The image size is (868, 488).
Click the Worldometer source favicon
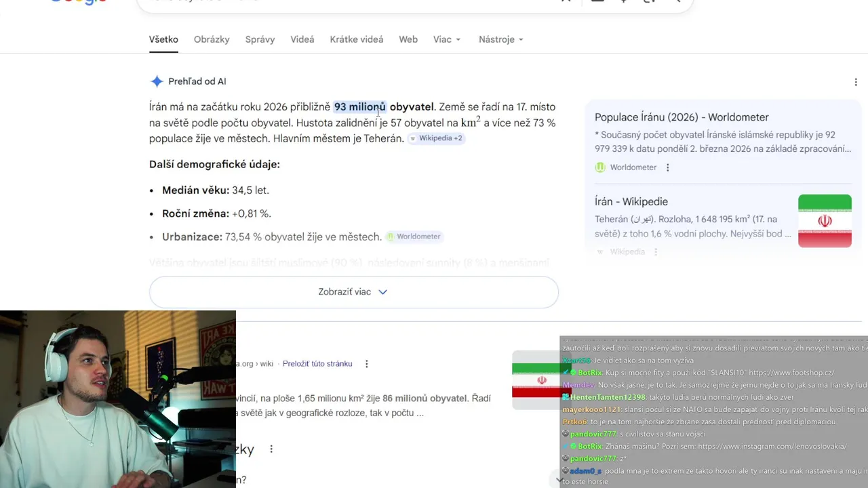(x=600, y=167)
